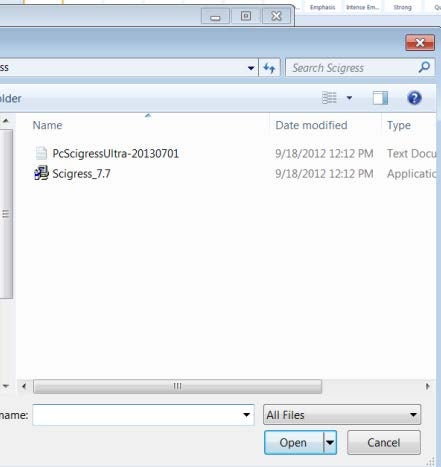Screen dimensions: 441x467
Task: Click the scroll right arrow
Action: (428, 386)
